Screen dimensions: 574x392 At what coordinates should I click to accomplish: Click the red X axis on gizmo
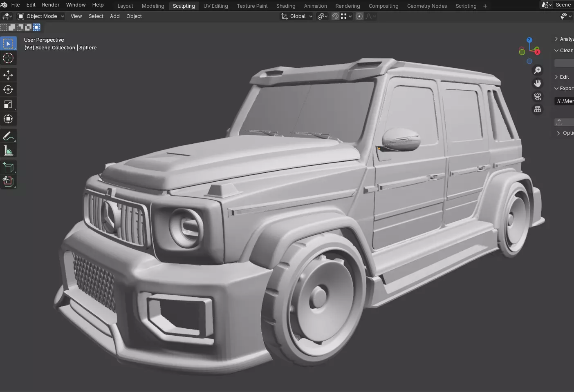tap(537, 52)
